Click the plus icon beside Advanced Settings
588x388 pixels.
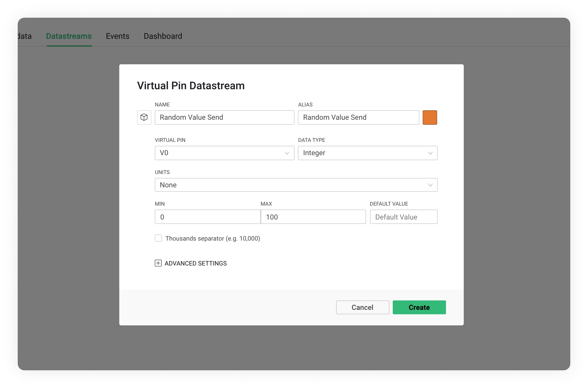[x=158, y=263]
